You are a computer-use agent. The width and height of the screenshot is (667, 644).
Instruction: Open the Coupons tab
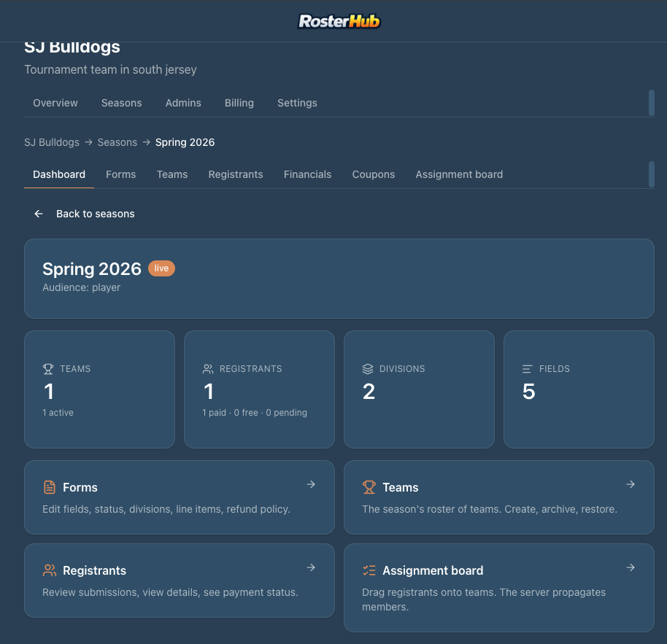pyautogui.click(x=374, y=174)
